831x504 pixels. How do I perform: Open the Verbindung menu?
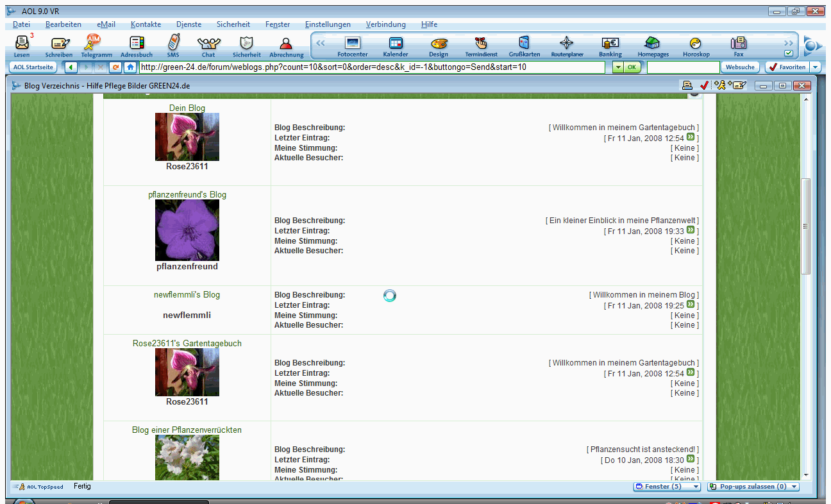coord(386,24)
